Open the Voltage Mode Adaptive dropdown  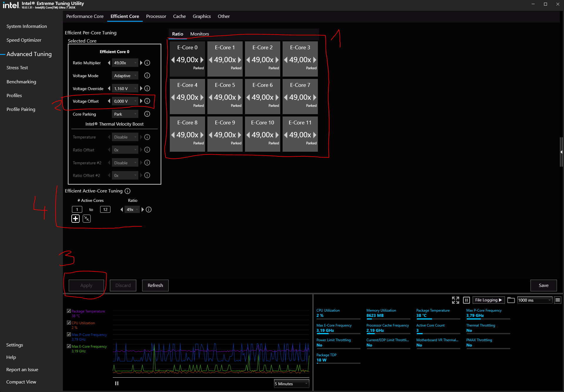tap(125, 76)
